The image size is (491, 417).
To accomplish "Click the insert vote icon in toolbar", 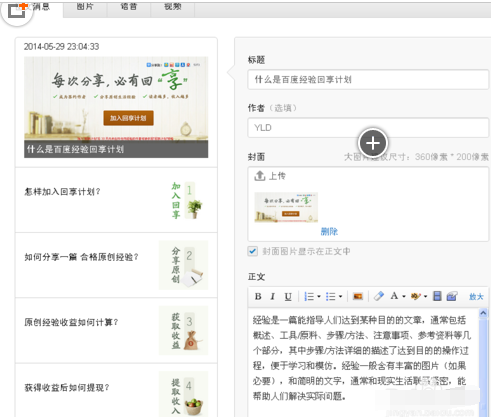I will (x=452, y=296).
